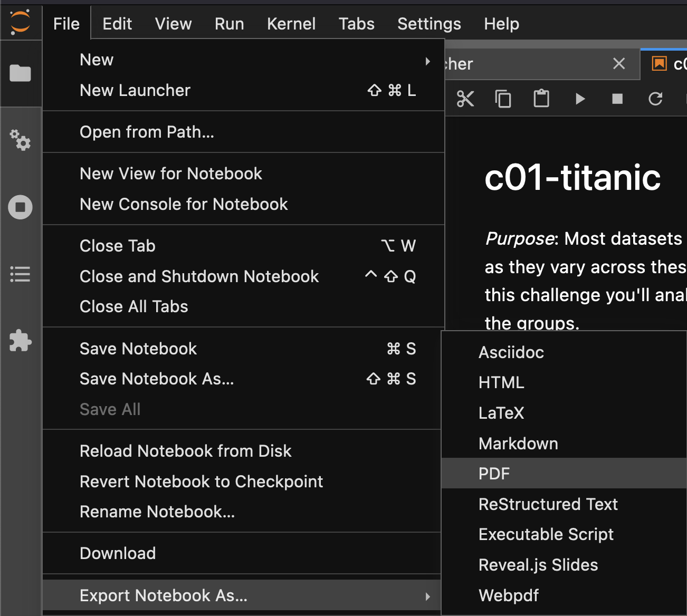Click the JupyterLab logo icon
The height and width of the screenshot is (616, 687).
[x=21, y=22]
